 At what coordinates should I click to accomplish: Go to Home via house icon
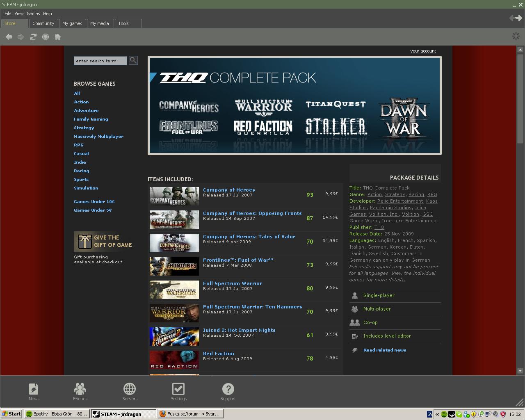pyautogui.click(x=58, y=37)
